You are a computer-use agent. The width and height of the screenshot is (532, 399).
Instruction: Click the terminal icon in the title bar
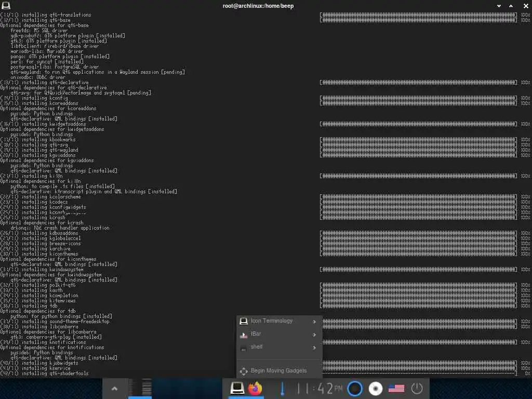point(6,5)
